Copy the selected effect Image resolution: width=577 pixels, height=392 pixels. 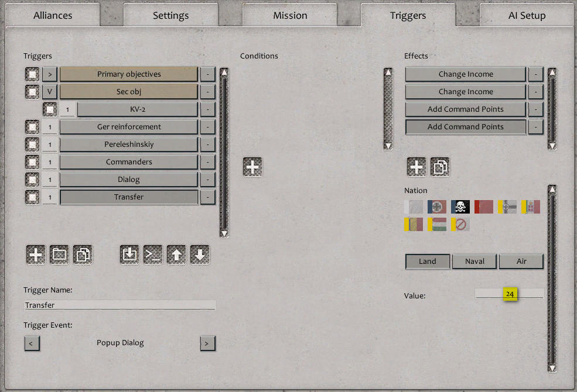(440, 167)
